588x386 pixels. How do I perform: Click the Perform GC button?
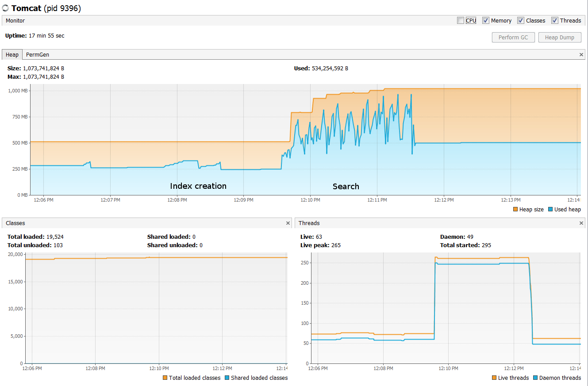[x=513, y=37]
